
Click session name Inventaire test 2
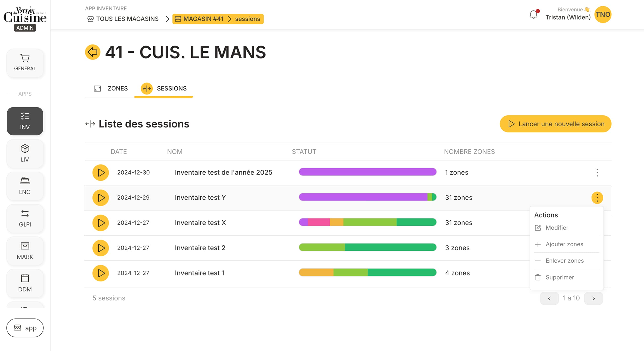pos(200,248)
